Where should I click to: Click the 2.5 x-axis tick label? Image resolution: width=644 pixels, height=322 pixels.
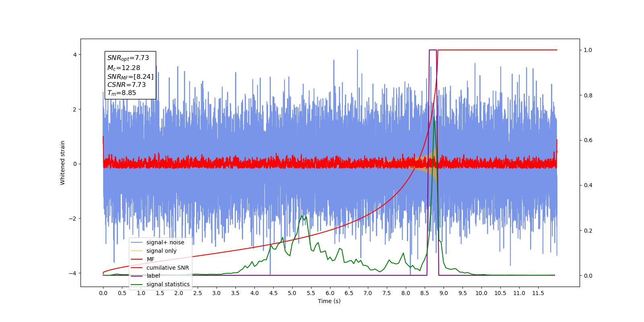[198, 293]
